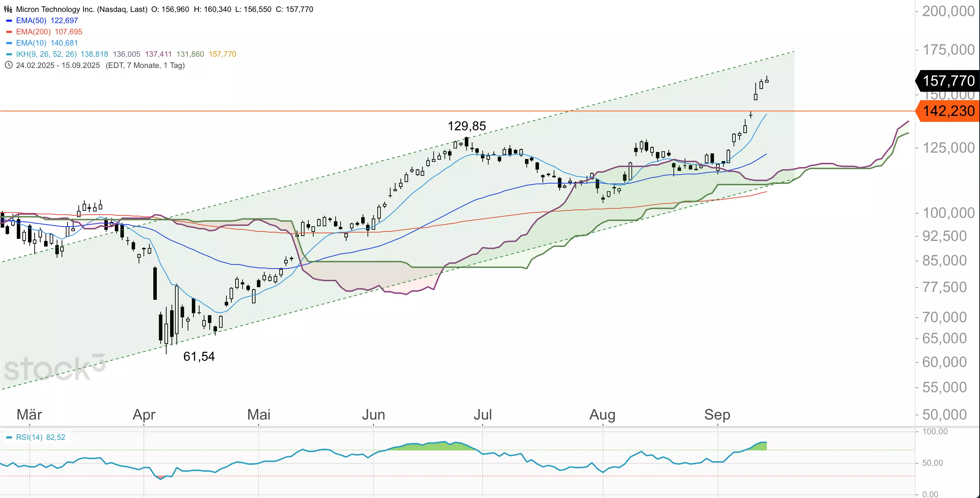Screen dimensions: 980x498
Task: Click the 100,000 price axis label
Action: coord(948,213)
